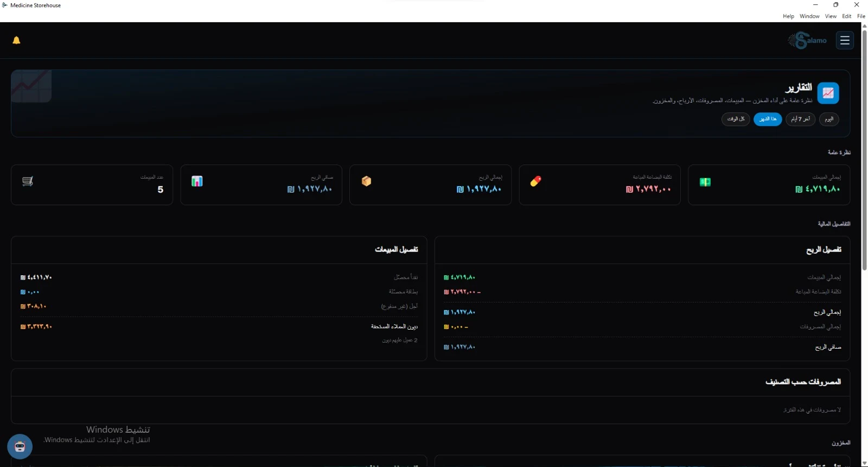868x467 pixels.
Task: Click the scrollbar down arrow
Action: [864, 463]
